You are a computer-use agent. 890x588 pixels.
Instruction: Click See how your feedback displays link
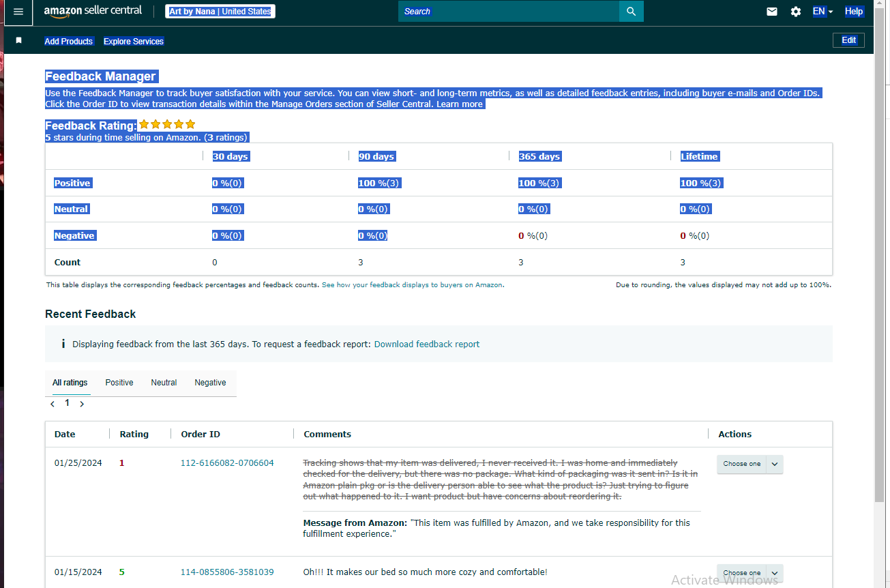pos(412,285)
